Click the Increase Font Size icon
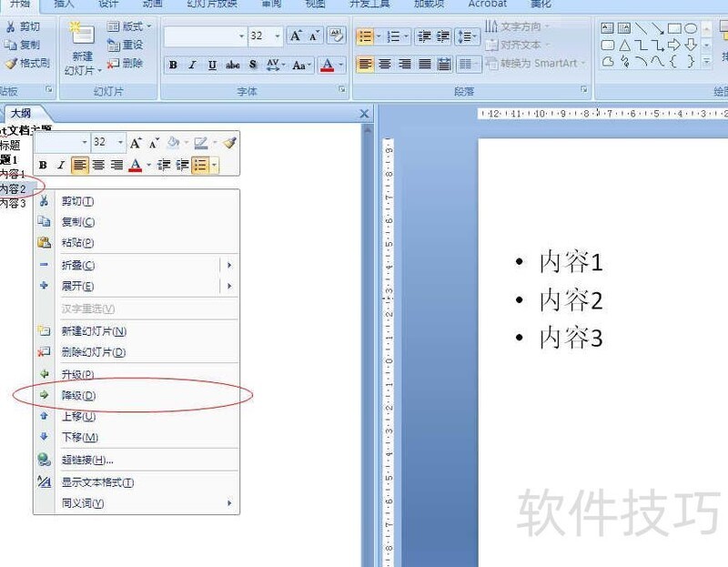The width and height of the screenshot is (728, 567). click(296, 35)
